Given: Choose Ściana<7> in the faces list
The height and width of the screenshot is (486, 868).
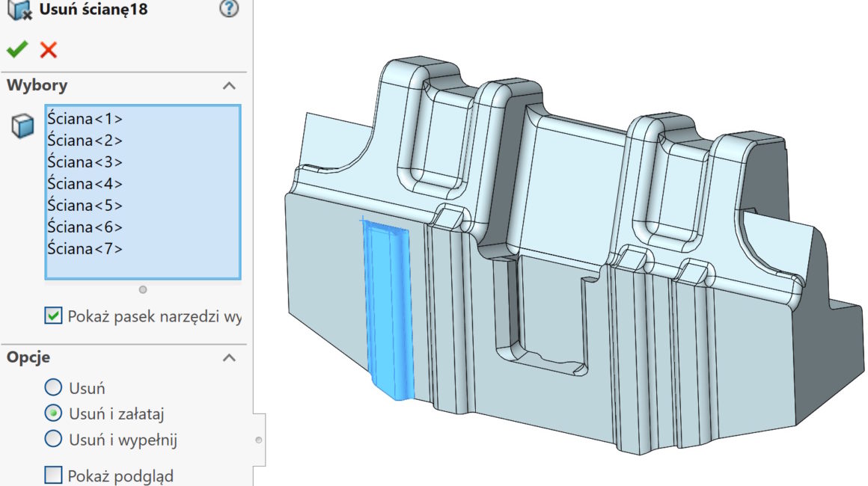Looking at the screenshot, I should tap(85, 248).
